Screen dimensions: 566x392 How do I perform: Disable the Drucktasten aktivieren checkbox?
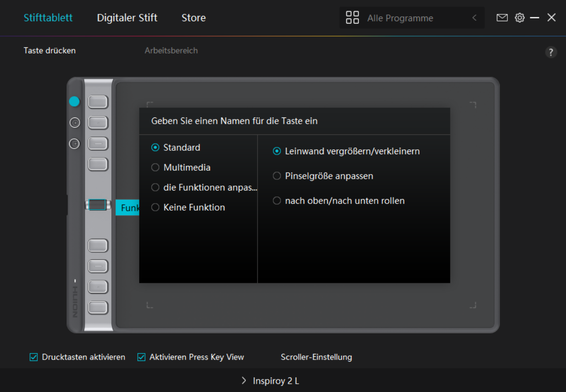[33, 357]
